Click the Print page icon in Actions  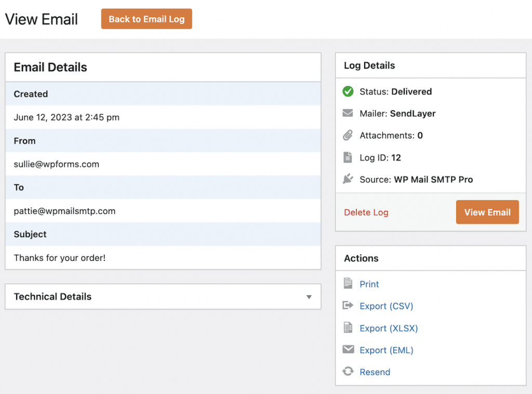click(349, 284)
